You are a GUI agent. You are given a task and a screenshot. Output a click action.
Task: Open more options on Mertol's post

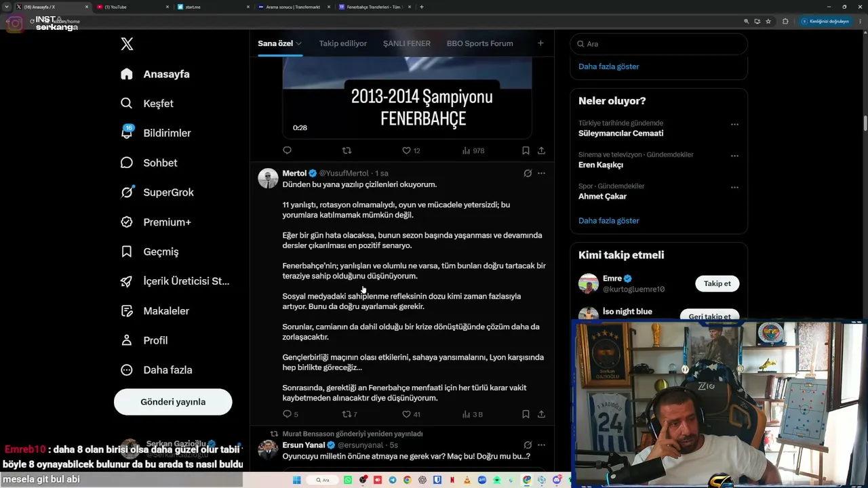click(541, 174)
